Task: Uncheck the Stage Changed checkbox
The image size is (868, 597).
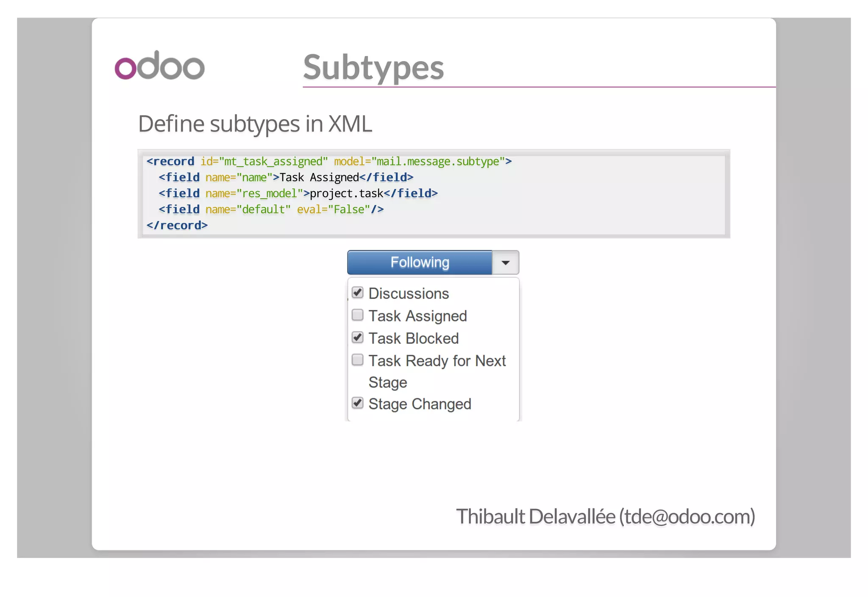Action: pos(358,403)
